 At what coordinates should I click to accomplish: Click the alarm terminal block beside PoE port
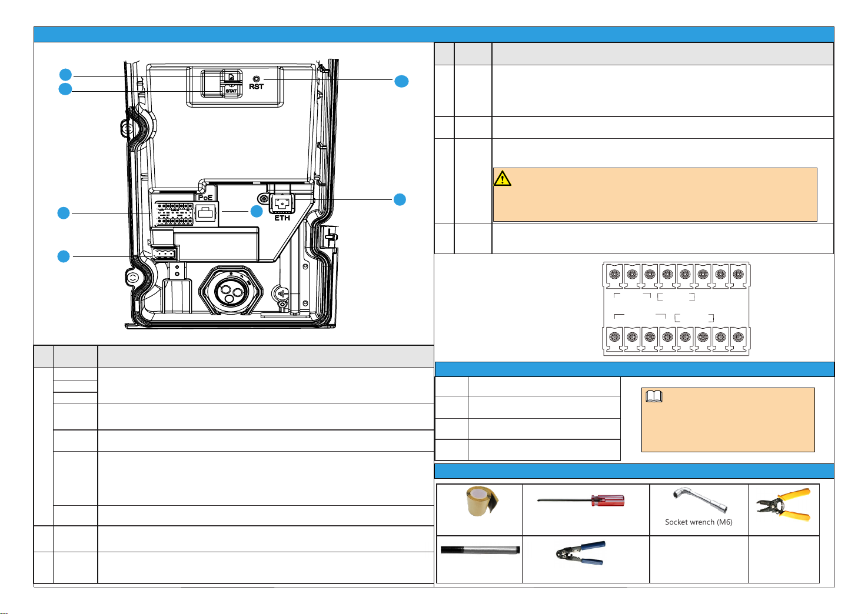[x=174, y=214]
